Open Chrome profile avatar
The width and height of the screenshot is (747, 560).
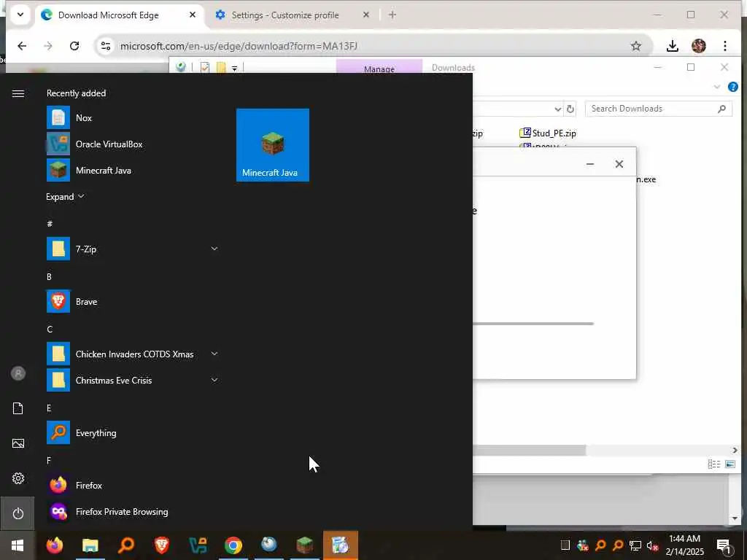point(698,46)
